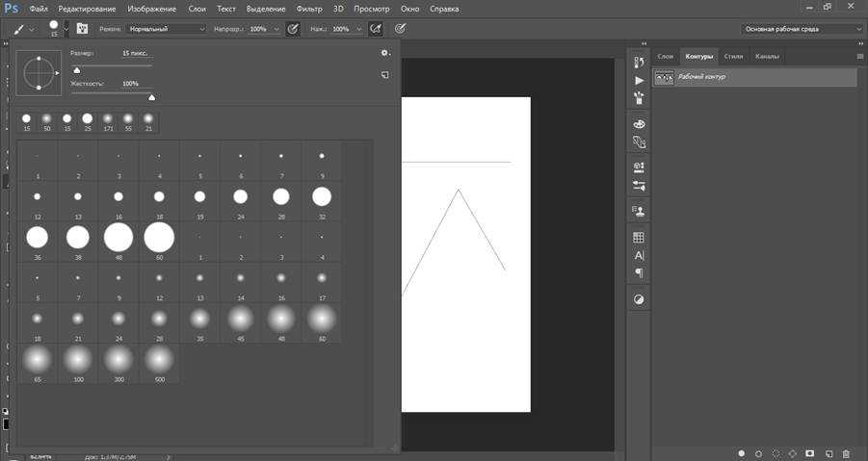Expand the workspace dropdown "Основная рабочая среда"
868x461 pixels.
(802, 29)
